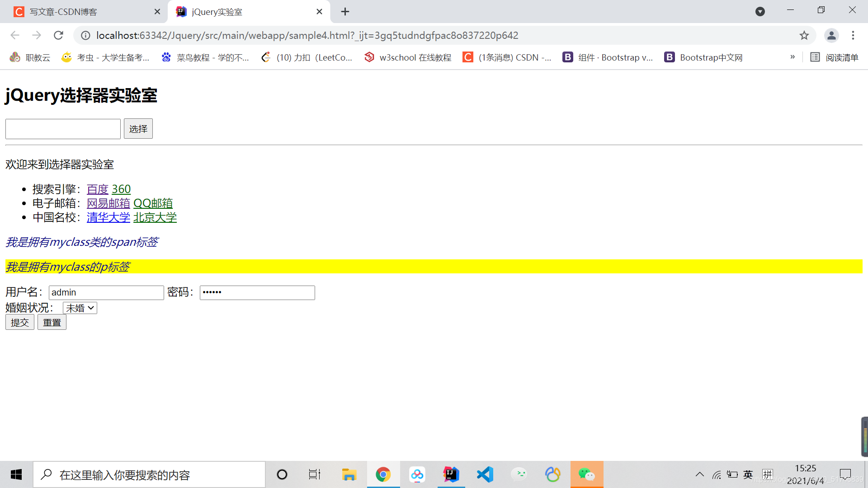Follow the 北京大学 link
The height and width of the screenshot is (488, 868).
pyautogui.click(x=155, y=217)
